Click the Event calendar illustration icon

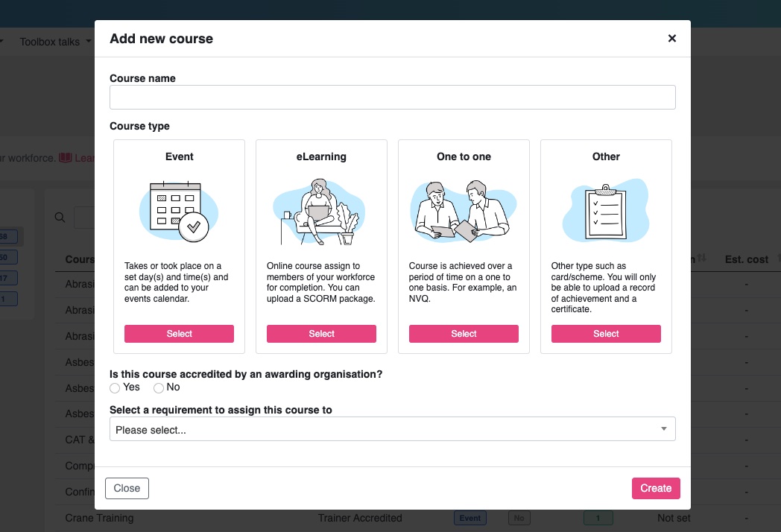click(179, 212)
